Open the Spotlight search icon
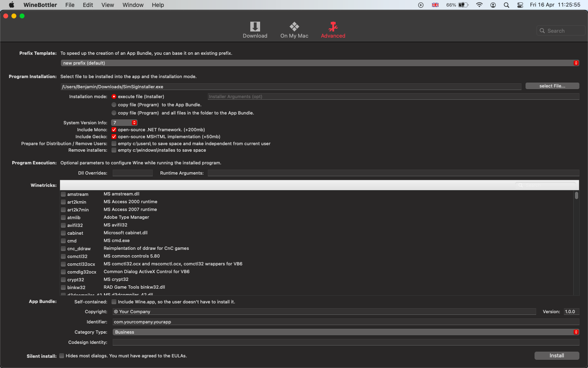This screenshot has width=588, height=368. coord(506,5)
